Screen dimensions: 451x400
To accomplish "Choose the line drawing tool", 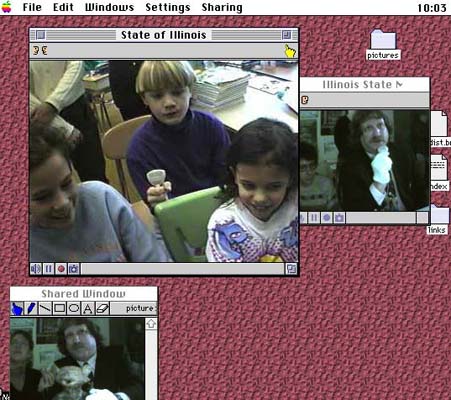I will pyautogui.click(x=45, y=308).
